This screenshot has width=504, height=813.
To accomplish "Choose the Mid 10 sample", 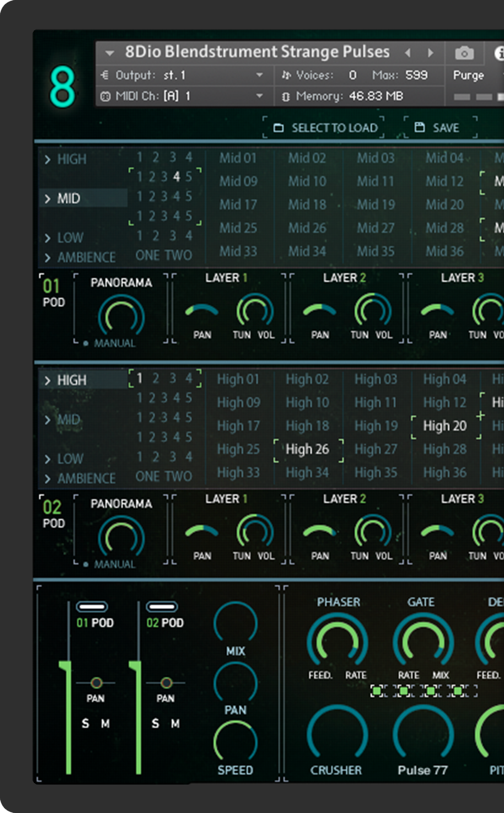I will tap(307, 181).
